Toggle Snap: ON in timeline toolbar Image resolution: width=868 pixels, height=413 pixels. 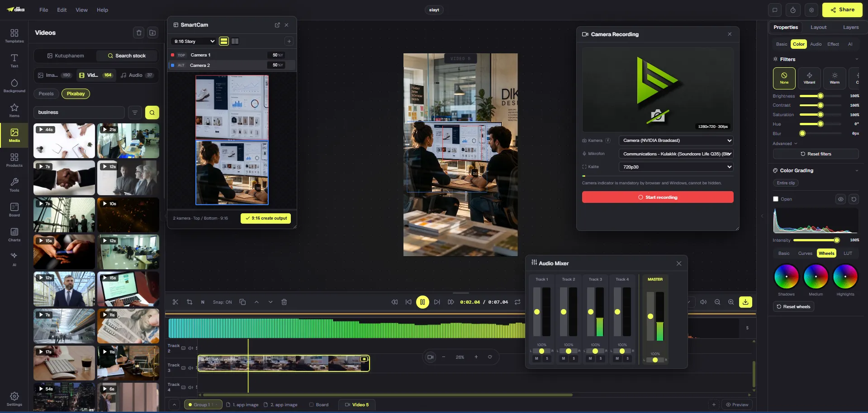click(222, 302)
